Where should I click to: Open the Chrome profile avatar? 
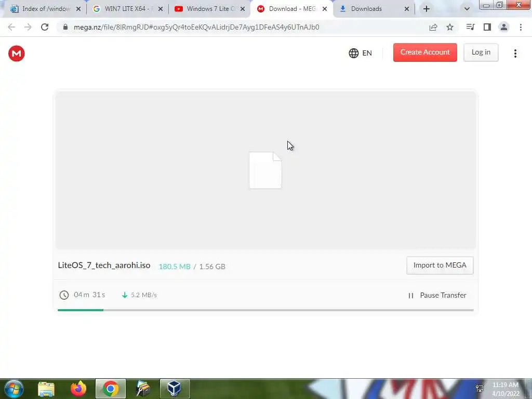pos(504,27)
